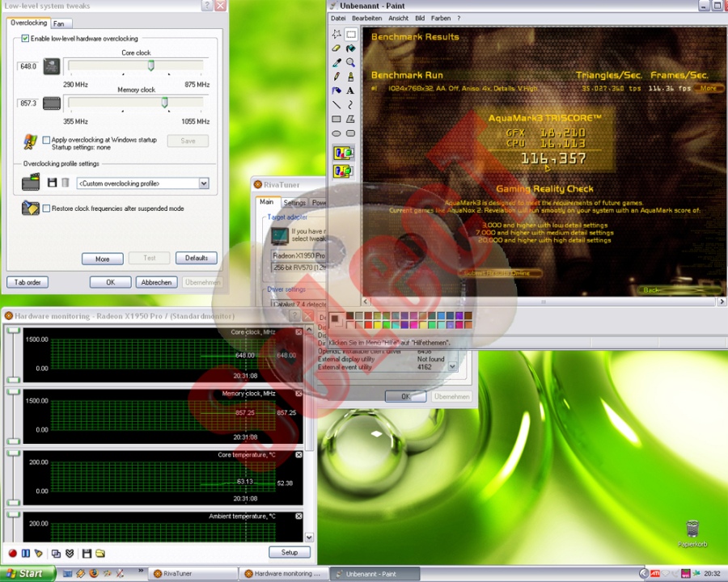Click the Setup button in Hardware monitoring
The width and height of the screenshot is (728, 582).
[290, 552]
